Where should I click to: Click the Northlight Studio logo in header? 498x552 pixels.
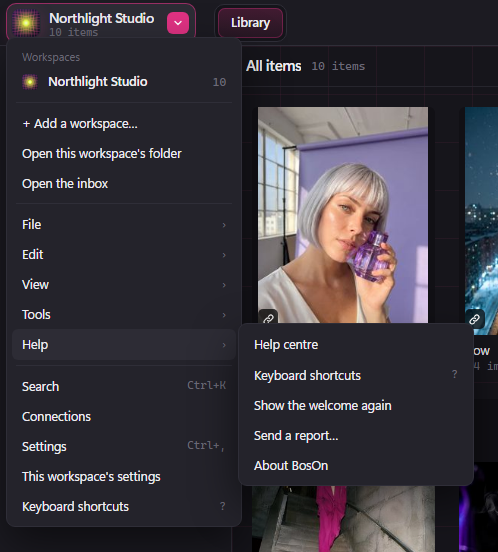pos(26,23)
